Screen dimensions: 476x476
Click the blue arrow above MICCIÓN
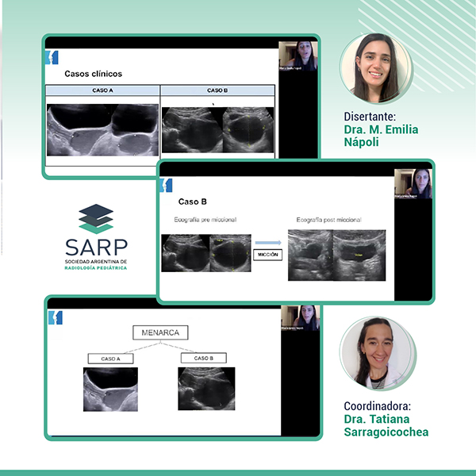click(268, 243)
